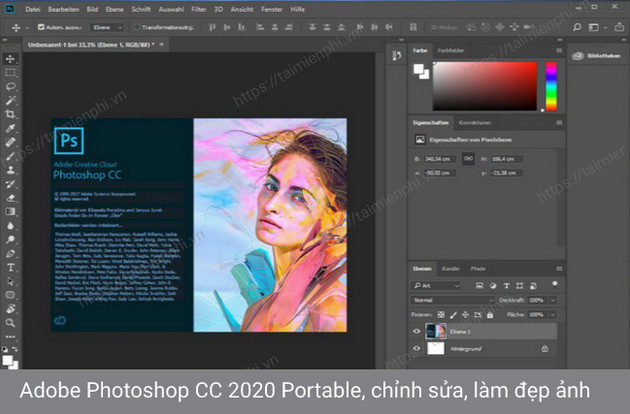Image resolution: width=630 pixels, height=414 pixels.
Task: Select the Hand tool
Action: 10,309
